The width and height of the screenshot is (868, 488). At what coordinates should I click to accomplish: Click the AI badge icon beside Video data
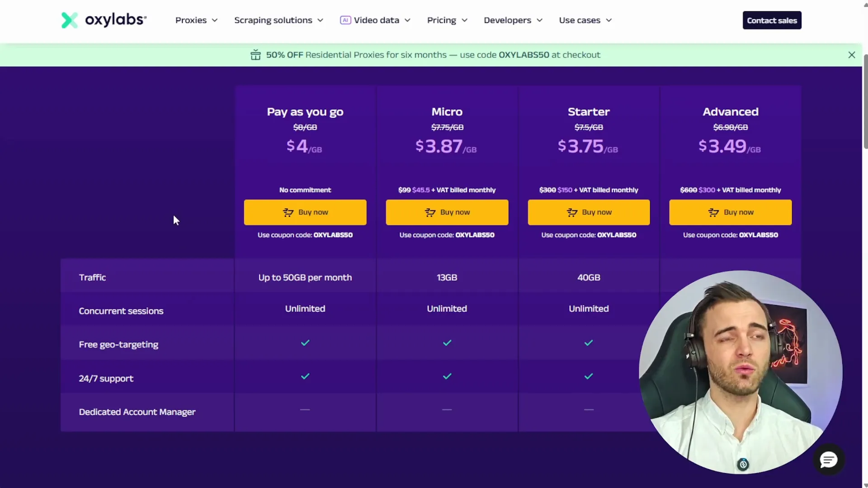click(345, 20)
